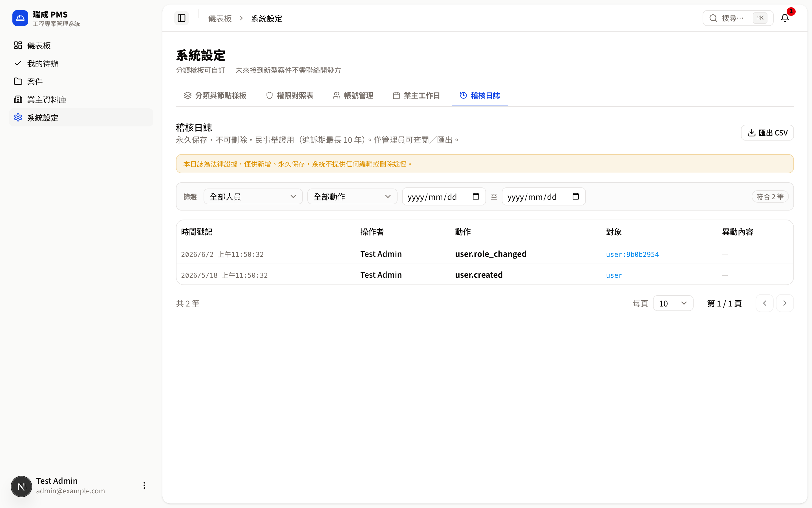Open the user menu three-dot icon
Screen dimensions: 812x508
point(144,485)
